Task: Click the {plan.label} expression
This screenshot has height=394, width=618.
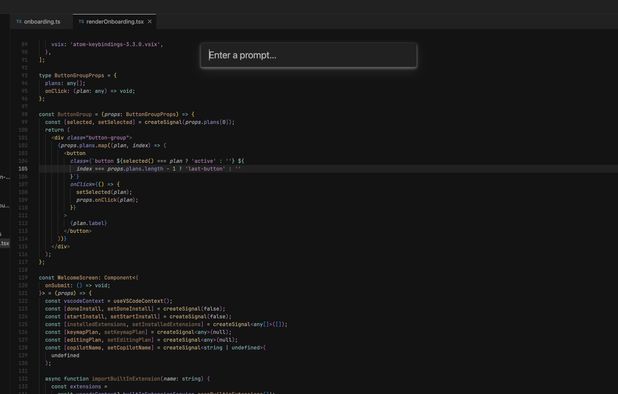Action: (88, 223)
